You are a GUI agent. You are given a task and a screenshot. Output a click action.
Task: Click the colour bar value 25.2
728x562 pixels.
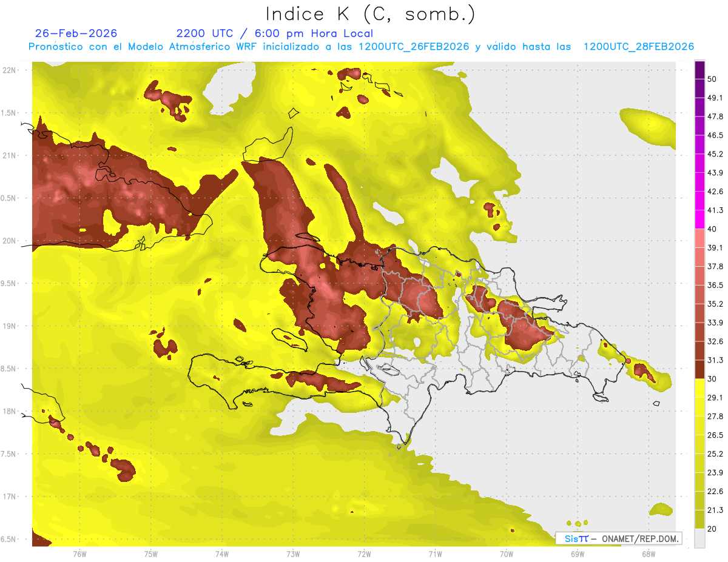click(716, 453)
